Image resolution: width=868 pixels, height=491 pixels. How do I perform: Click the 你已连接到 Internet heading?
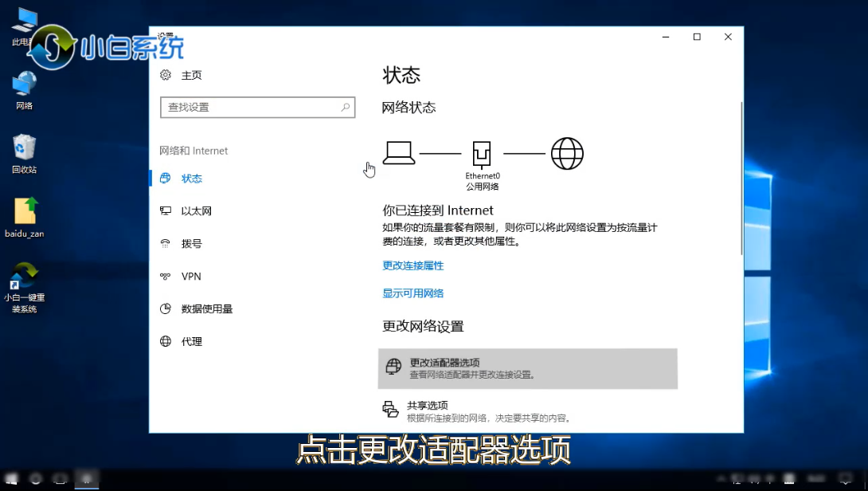(x=437, y=210)
